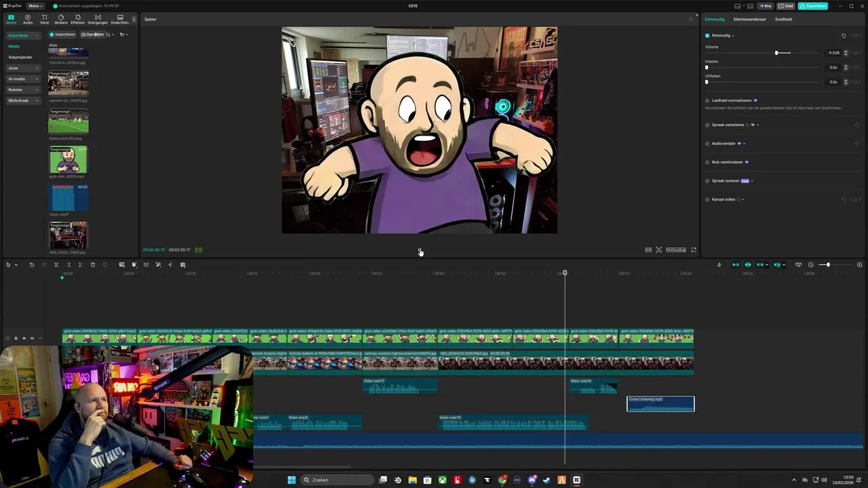Screen dimensions: 868x488
Task: Click the Windows taskbar Zoeken search field
Action: [337, 480]
